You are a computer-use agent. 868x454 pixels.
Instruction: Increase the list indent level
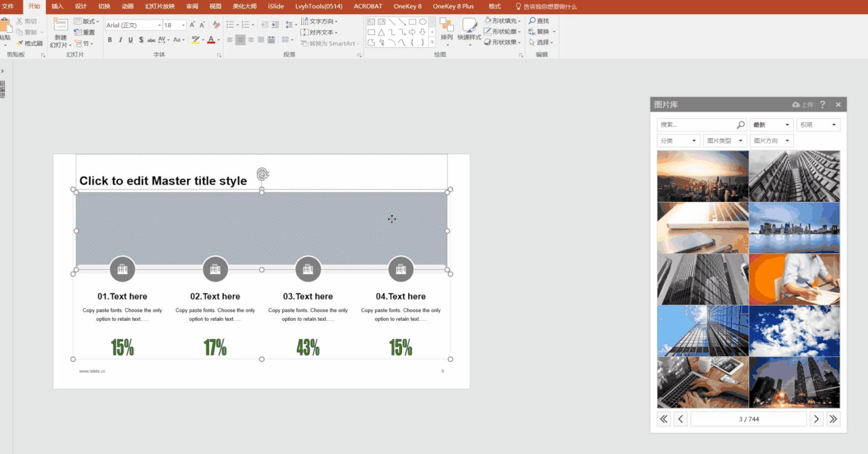275,25
